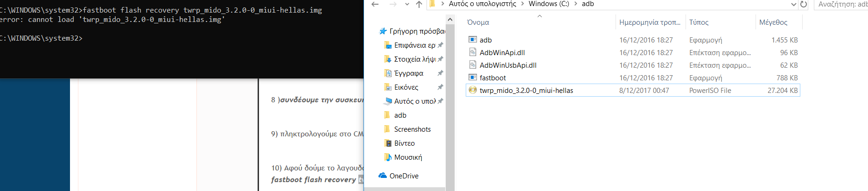
Task: Open OneDrive in navigation pane
Action: [x=404, y=176]
